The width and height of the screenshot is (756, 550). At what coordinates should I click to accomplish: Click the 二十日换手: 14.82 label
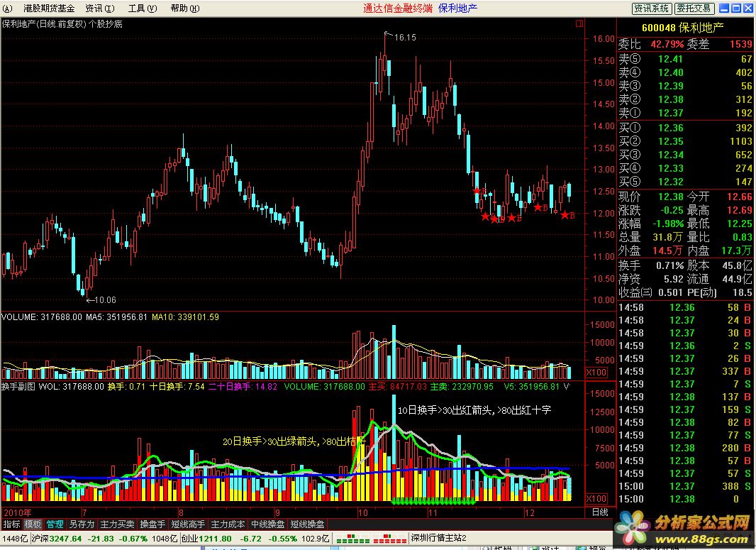243,387
